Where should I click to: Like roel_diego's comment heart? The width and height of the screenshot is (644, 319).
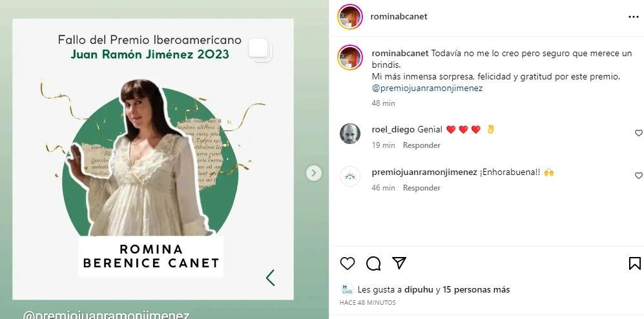click(639, 133)
